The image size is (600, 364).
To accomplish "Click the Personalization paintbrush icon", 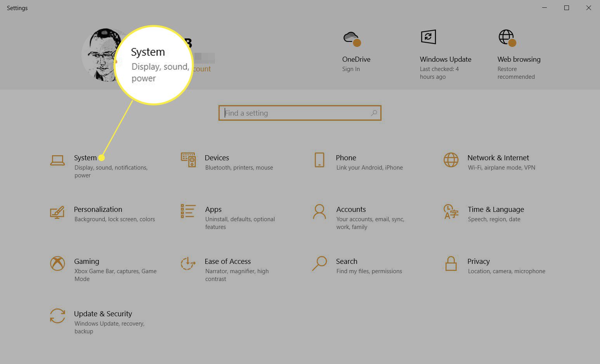I will 57,212.
